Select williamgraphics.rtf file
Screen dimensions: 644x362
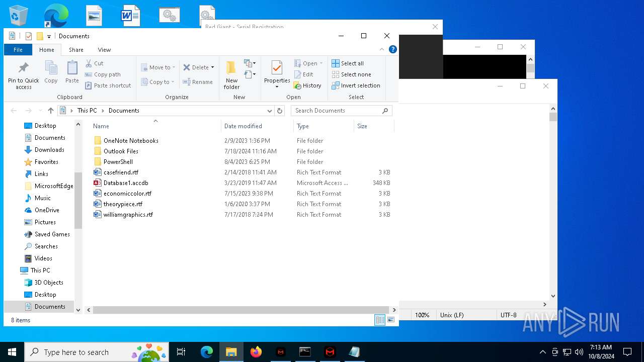click(128, 215)
